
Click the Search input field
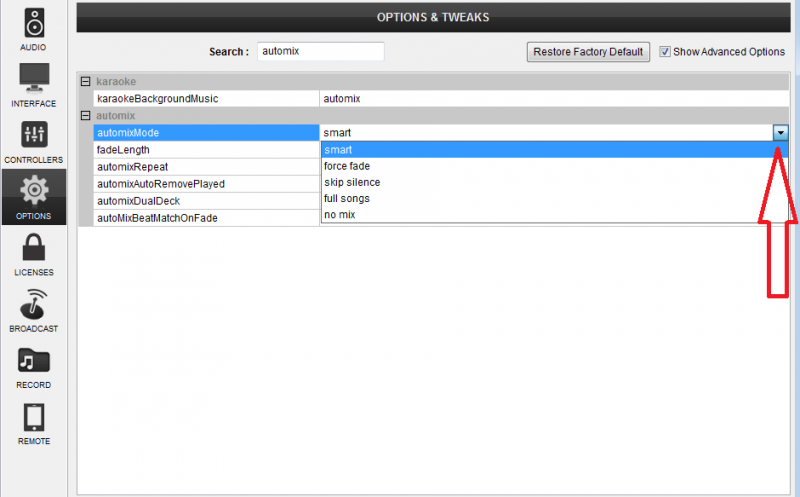pos(320,52)
